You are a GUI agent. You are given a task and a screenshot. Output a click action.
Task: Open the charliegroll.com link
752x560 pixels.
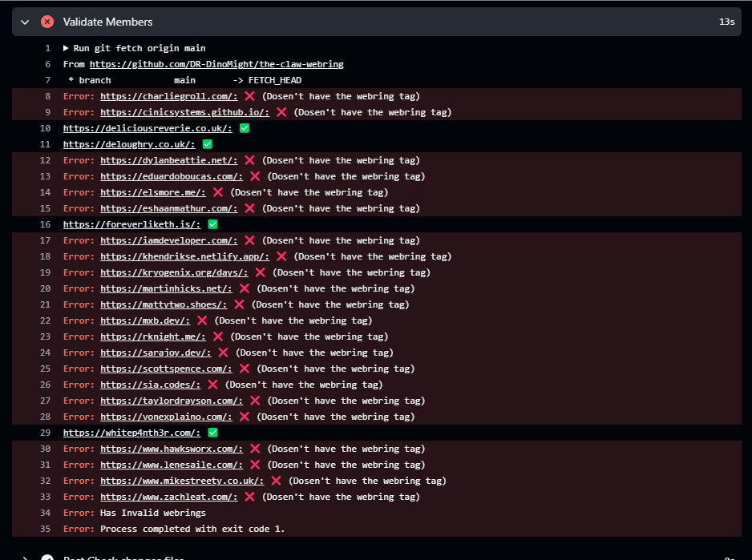(169, 96)
